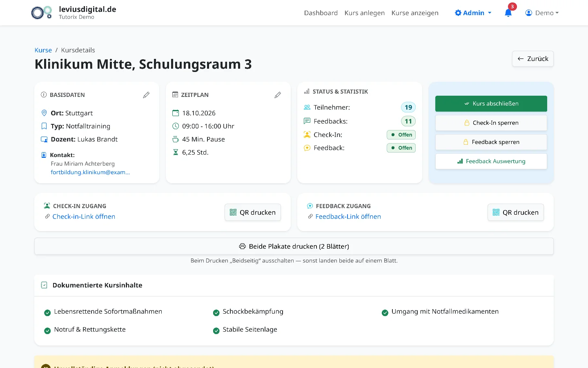Click the Teilnehmer people icon
This screenshot has width=588, height=368.
[x=307, y=107]
